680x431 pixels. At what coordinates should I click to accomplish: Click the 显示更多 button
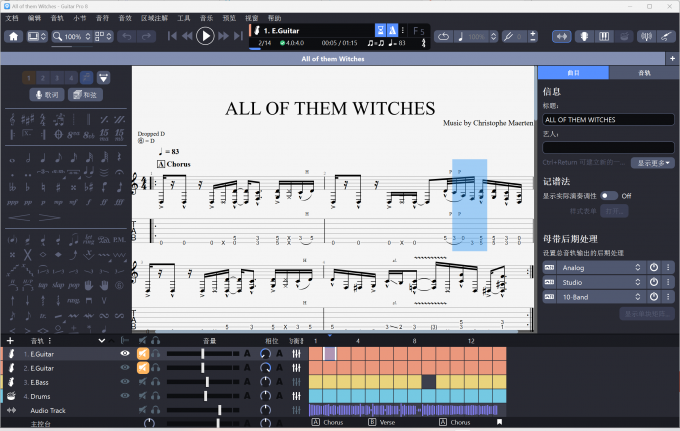tap(653, 163)
